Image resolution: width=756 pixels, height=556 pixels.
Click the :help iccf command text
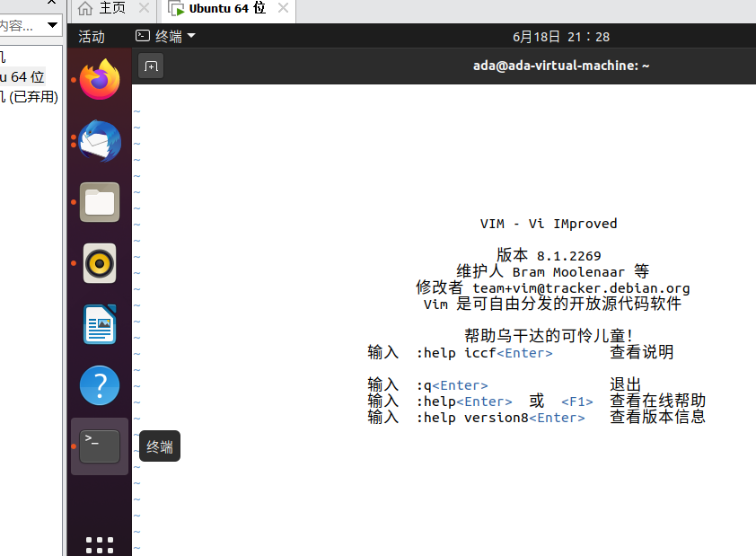pos(456,353)
